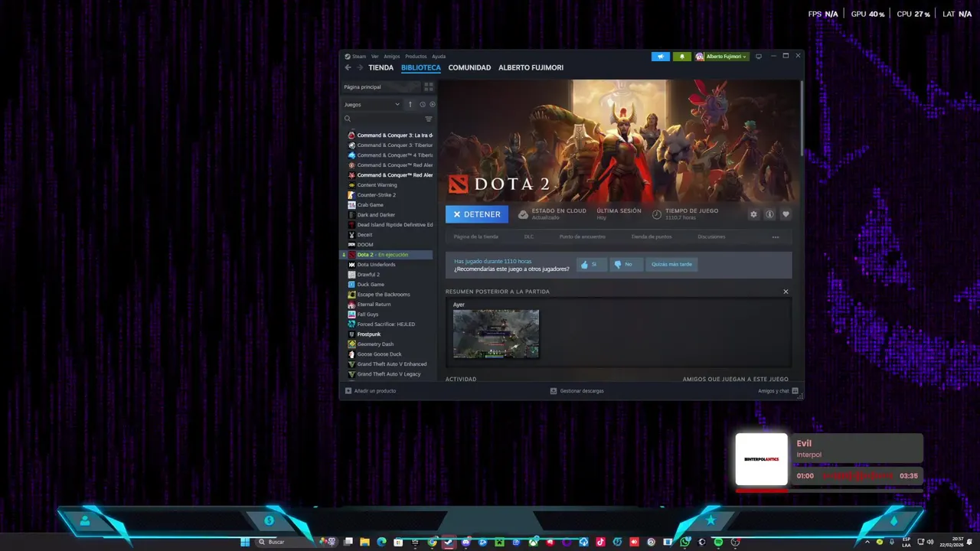
Task: Open Tienda de puntos link
Action: [652, 236]
